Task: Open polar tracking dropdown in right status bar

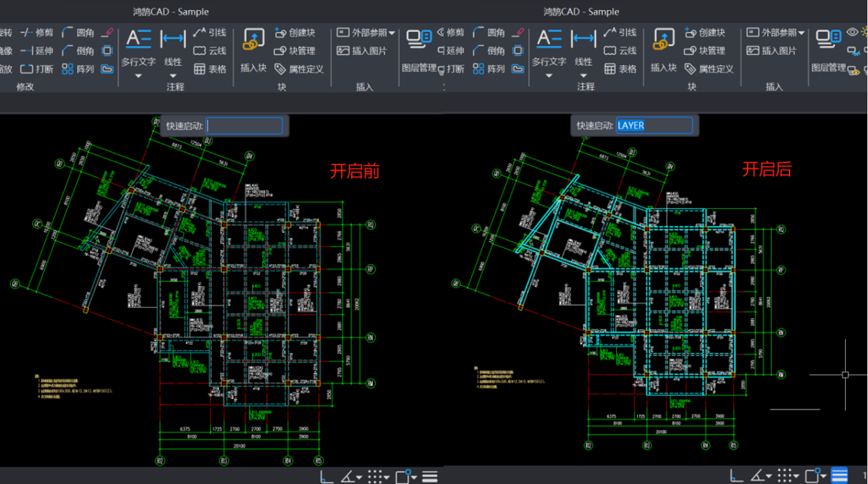Action: tap(769, 477)
